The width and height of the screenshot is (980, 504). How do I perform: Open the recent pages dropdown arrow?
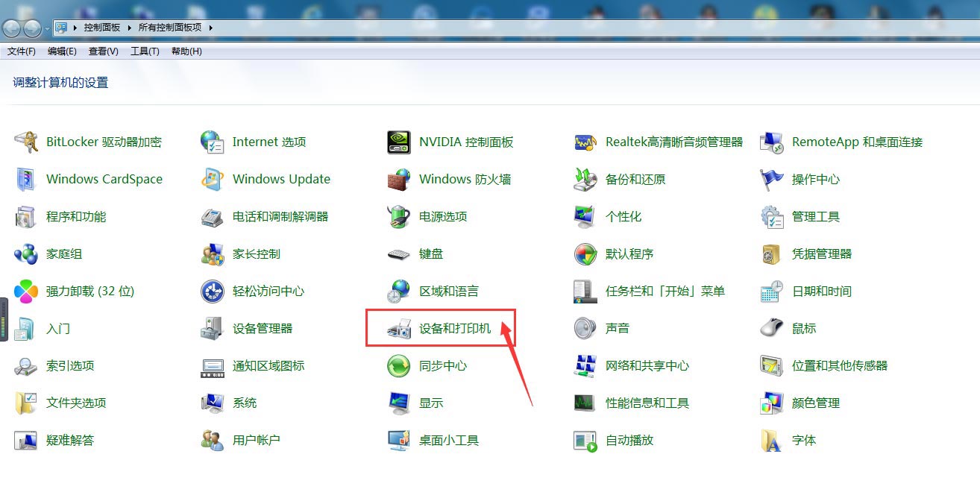point(47,28)
